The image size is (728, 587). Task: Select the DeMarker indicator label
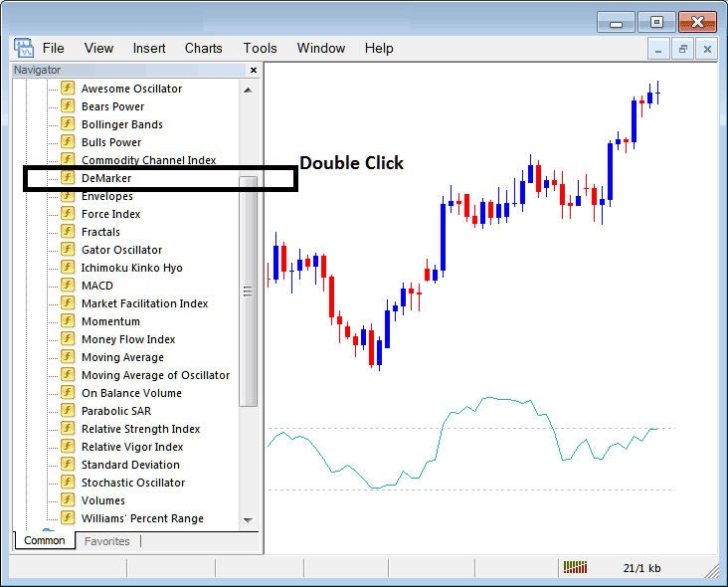click(106, 178)
